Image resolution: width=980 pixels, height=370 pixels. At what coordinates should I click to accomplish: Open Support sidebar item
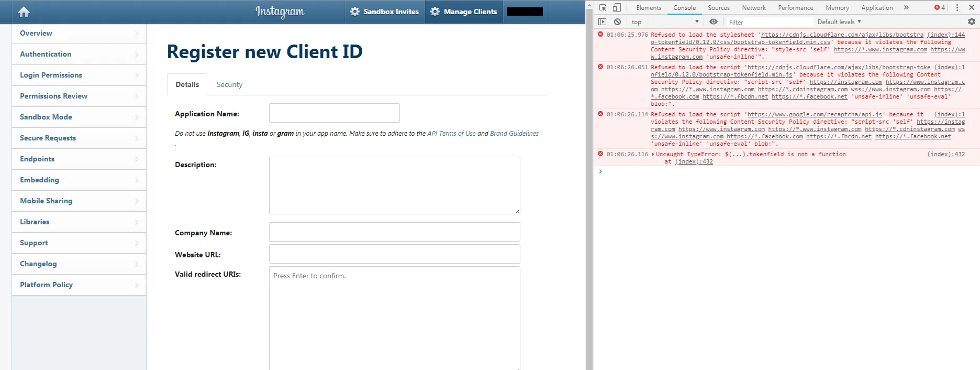(x=79, y=243)
